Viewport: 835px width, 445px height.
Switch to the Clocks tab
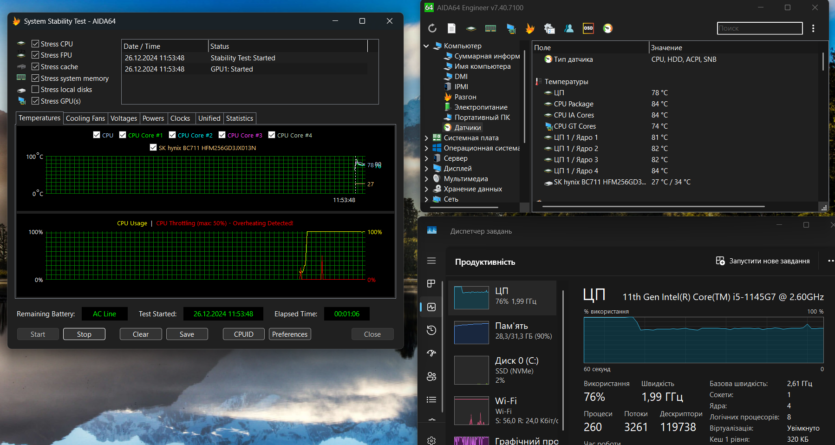coord(181,118)
